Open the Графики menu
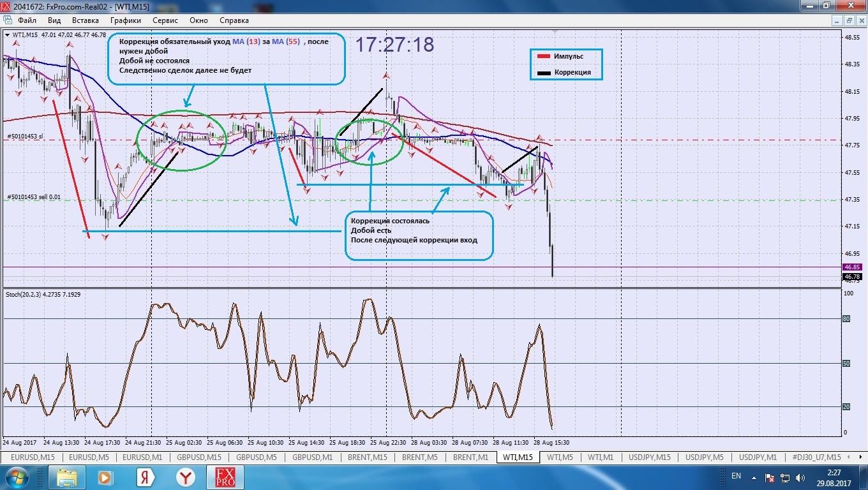 125,20
